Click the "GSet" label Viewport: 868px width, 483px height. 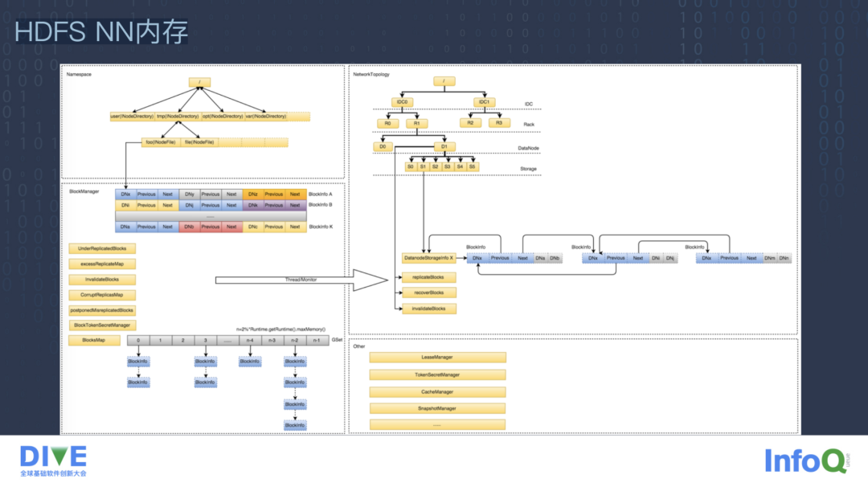tap(337, 340)
